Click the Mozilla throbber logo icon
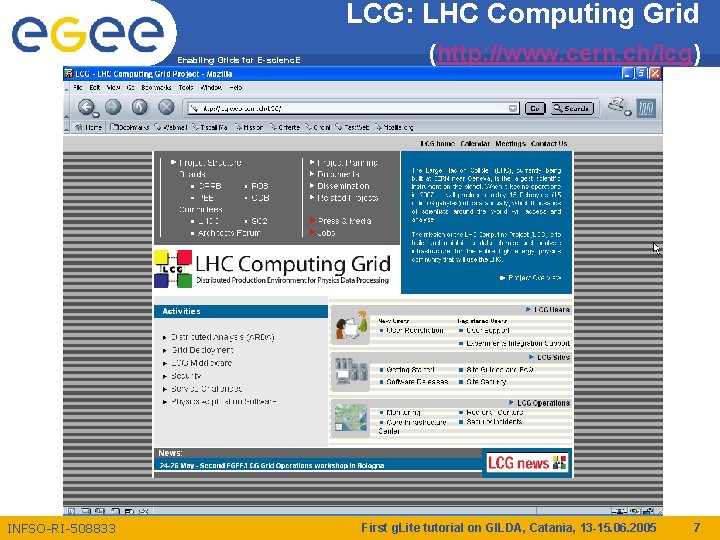Screen dimensions: 720x540 646,108
